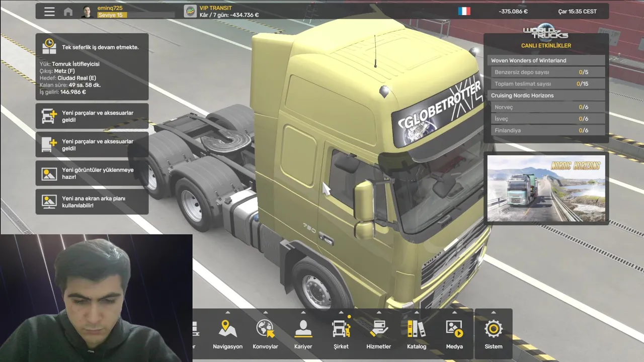Click the 'Çıkış: Metz (F)' line
This screenshot has height=362, width=644.
pyautogui.click(x=57, y=71)
